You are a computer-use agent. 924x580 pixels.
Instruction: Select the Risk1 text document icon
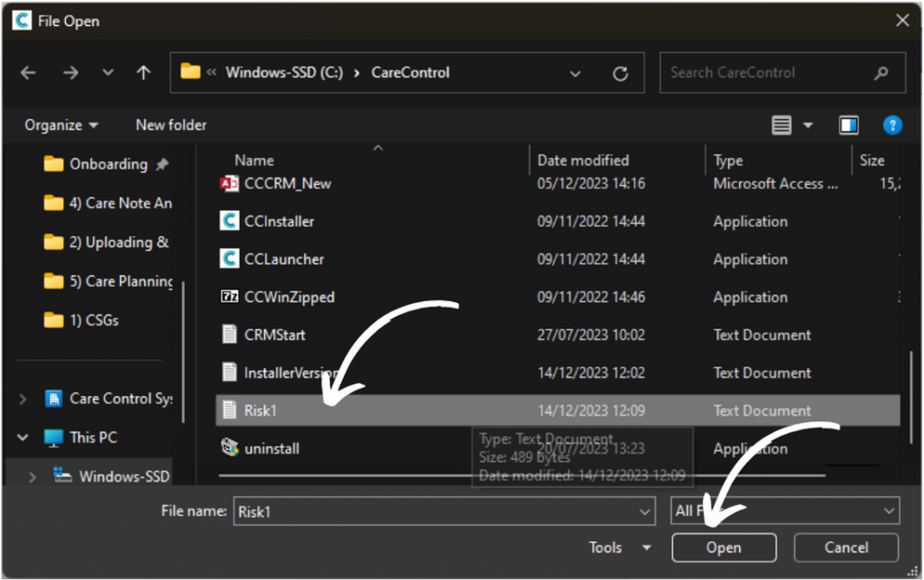[x=229, y=410]
